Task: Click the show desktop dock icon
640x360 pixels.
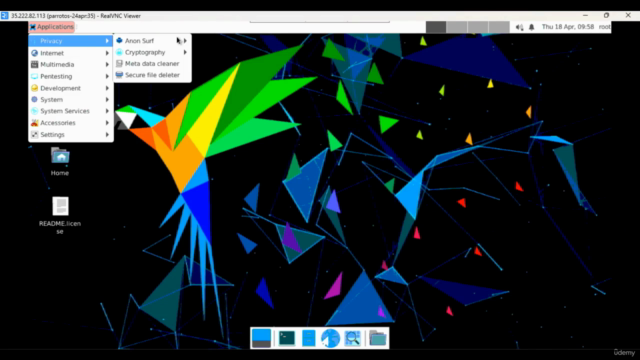Action: pyautogui.click(x=261, y=338)
